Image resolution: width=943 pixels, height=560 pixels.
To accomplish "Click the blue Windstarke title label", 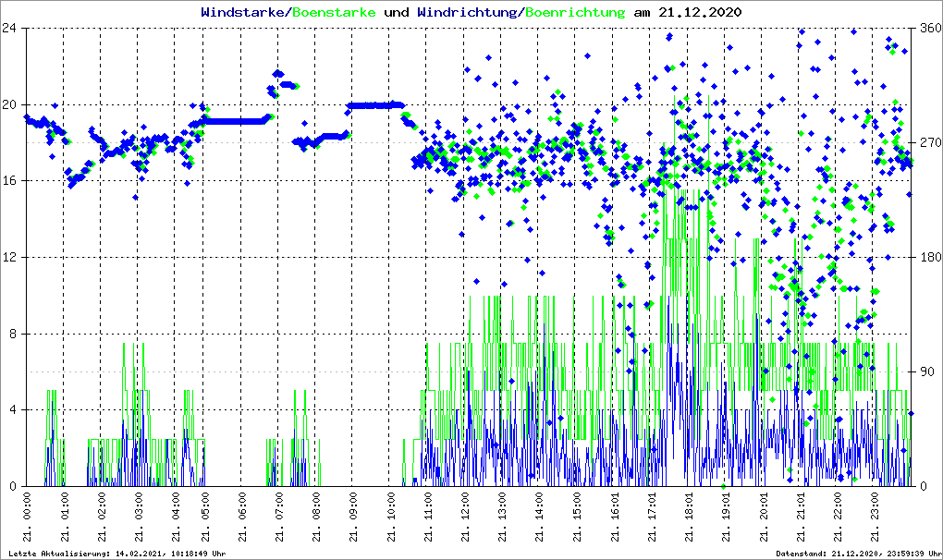I will click(244, 13).
